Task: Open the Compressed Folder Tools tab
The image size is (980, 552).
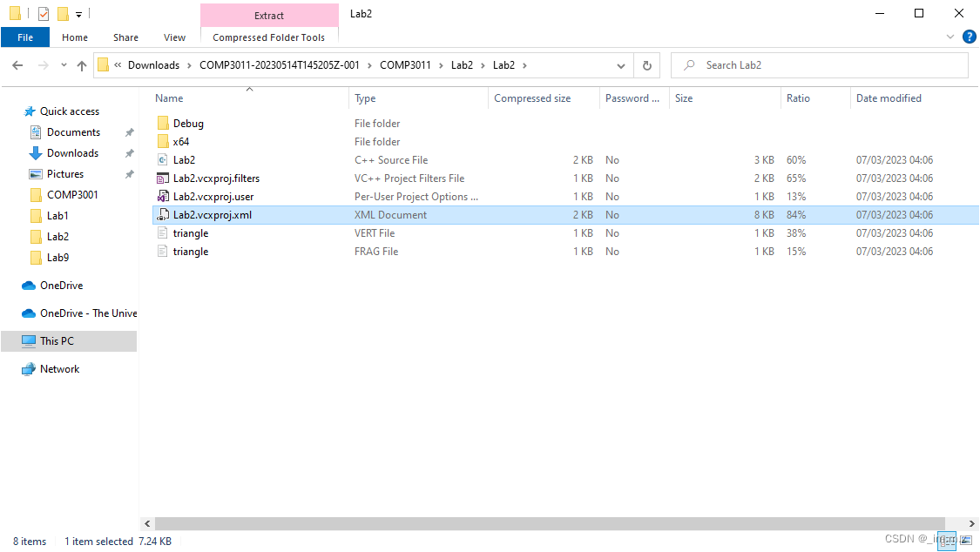Action: click(x=269, y=37)
